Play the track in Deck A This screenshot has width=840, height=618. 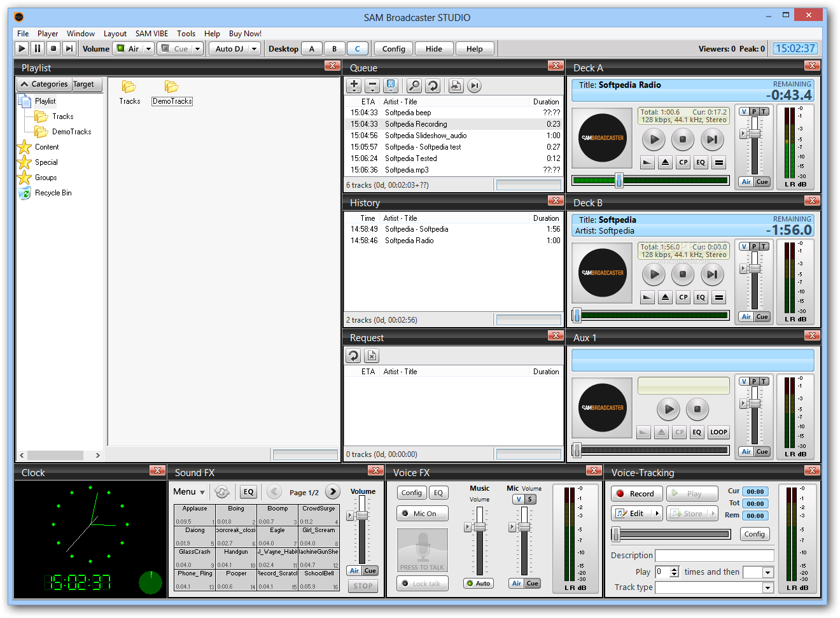[x=654, y=139]
